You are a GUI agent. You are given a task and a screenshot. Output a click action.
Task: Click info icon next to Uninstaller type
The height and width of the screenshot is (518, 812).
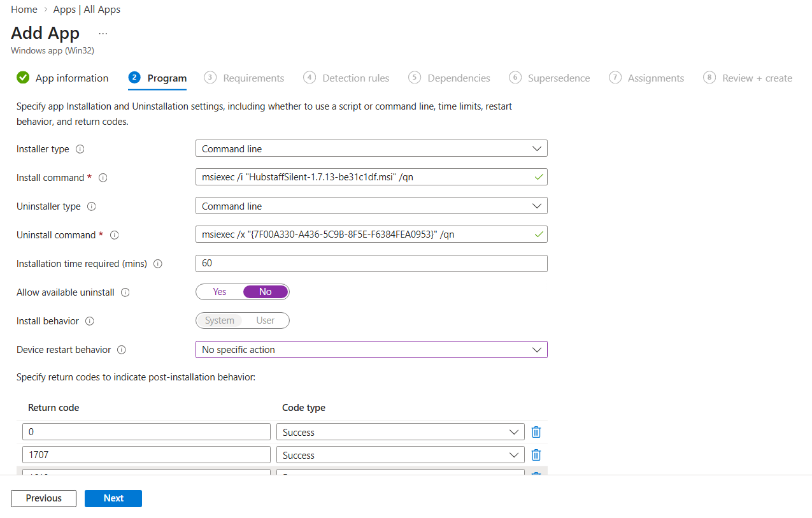[92, 206]
